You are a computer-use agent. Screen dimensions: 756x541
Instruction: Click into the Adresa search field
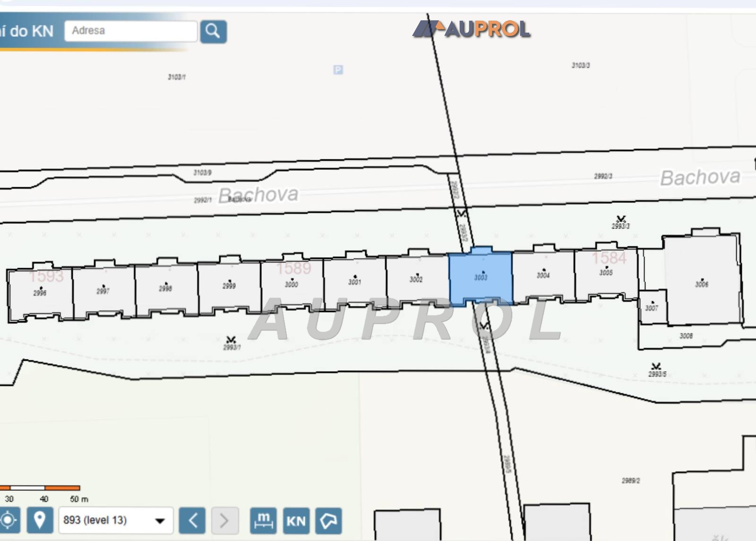131,31
